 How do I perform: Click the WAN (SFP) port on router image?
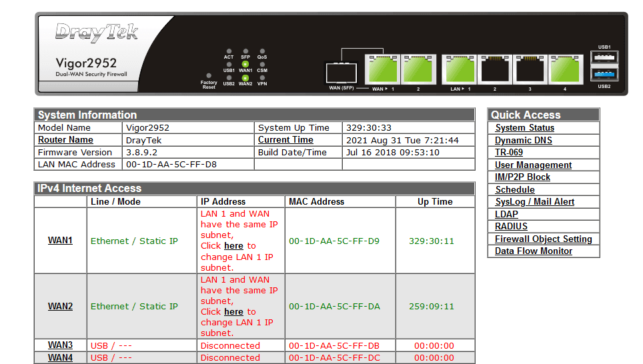click(342, 73)
